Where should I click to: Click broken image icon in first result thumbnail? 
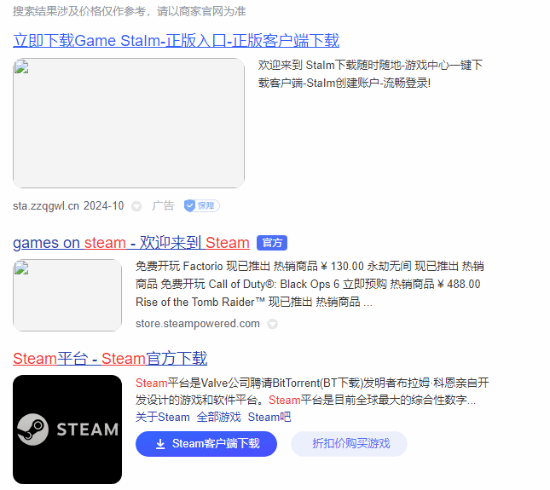coord(21,67)
